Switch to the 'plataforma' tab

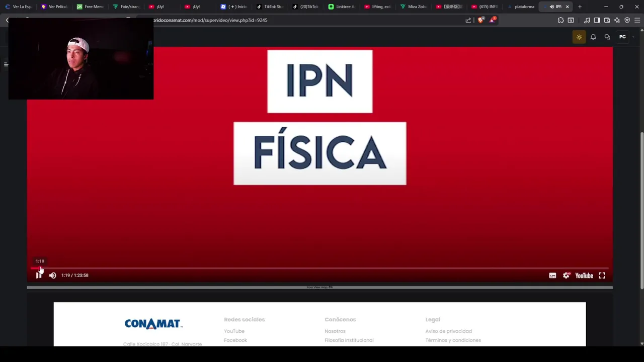point(521,7)
